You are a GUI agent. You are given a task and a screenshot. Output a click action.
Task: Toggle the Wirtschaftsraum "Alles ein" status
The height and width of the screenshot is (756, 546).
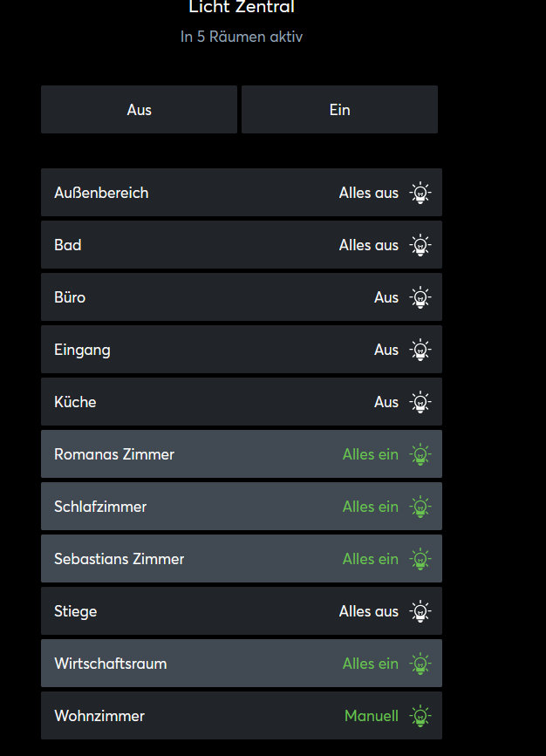pos(370,664)
